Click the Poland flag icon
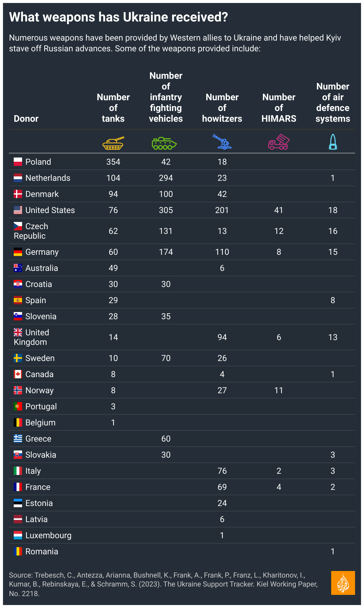The height and width of the screenshot is (608, 364). (x=18, y=162)
